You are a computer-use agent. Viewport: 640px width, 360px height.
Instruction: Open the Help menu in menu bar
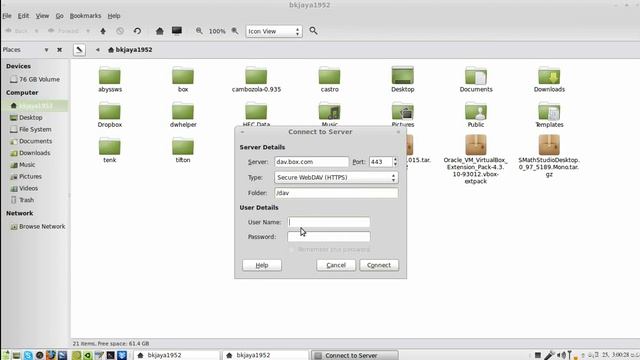[114, 16]
